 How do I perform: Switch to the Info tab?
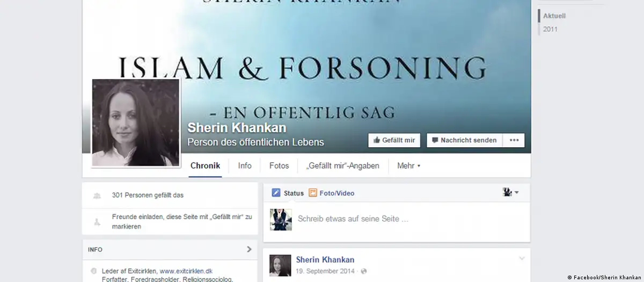(x=245, y=165)
